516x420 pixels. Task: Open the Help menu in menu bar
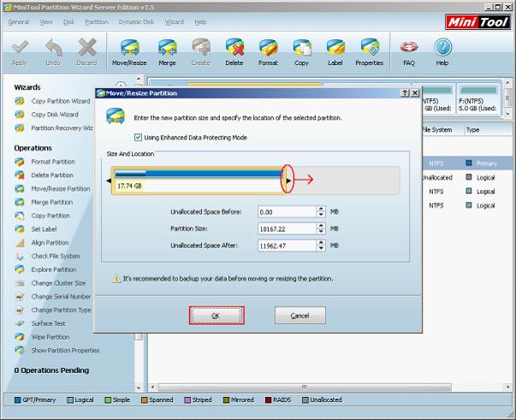pyautogui.click(x=200, y=22)
